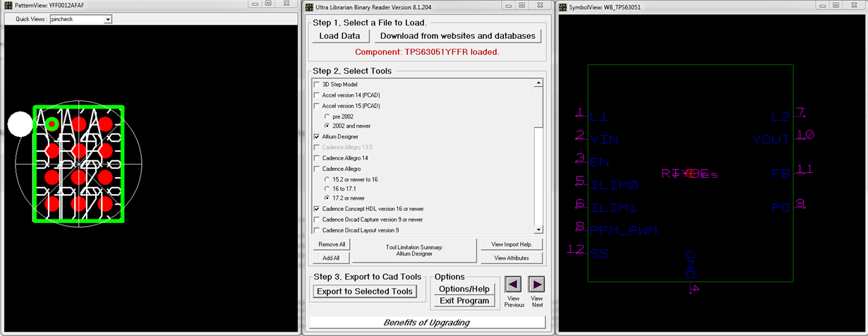This screenshot has height=336, width=868.
Task: Click the GND pin label at symbol bottom
Action: (690, 264)
